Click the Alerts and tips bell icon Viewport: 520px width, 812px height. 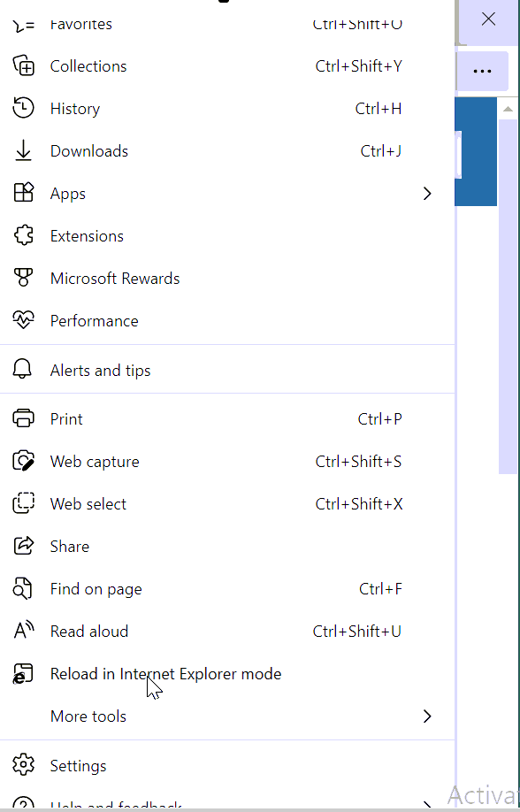click(x=23, y=370)
